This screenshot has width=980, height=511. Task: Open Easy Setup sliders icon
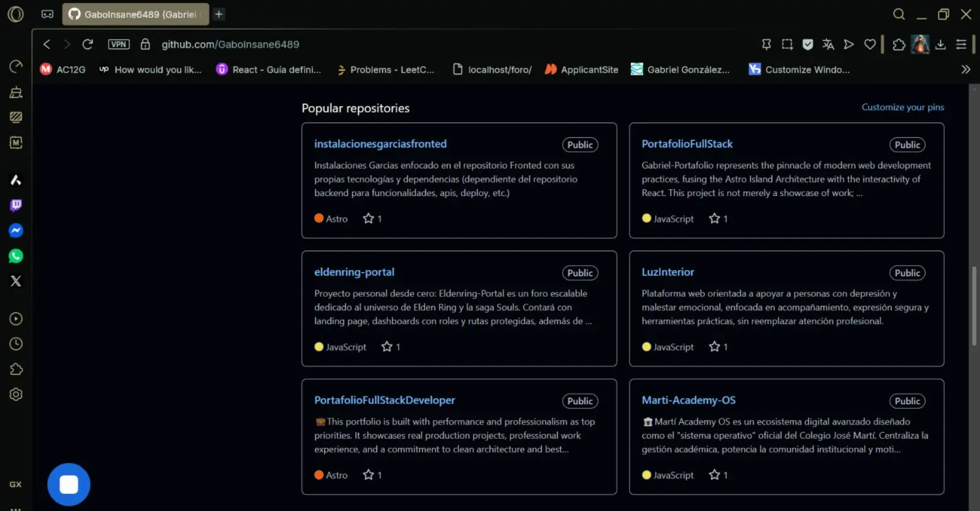[x=962, y=44]
